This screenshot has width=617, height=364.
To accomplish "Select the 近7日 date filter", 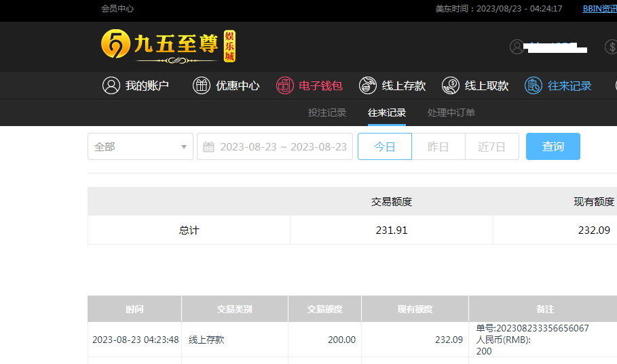I will (492, 146).
